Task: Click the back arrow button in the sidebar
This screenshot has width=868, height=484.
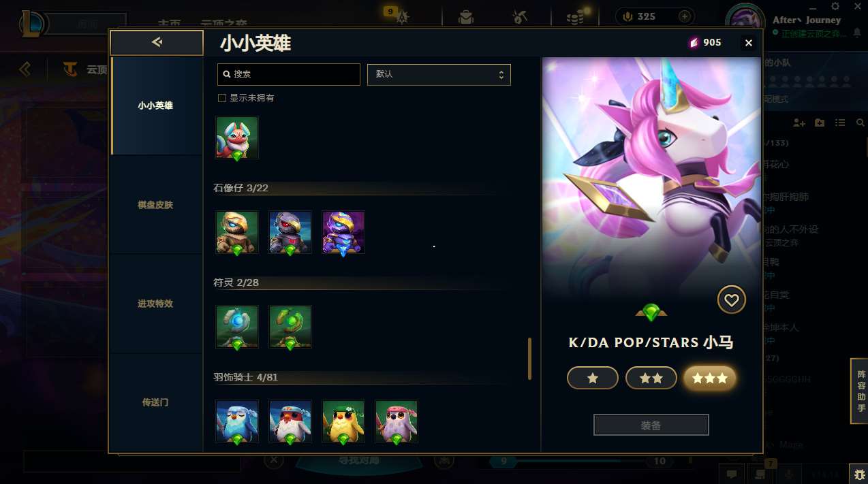Action: [x=157, y=42]
